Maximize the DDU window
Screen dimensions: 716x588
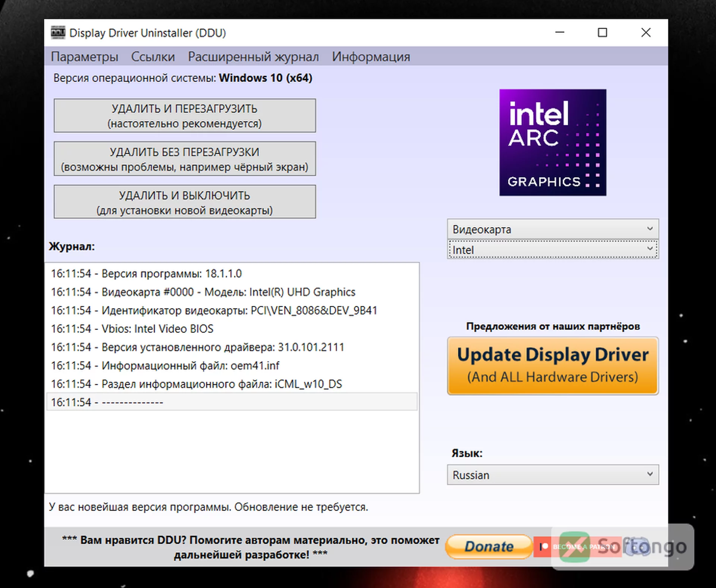602,32
